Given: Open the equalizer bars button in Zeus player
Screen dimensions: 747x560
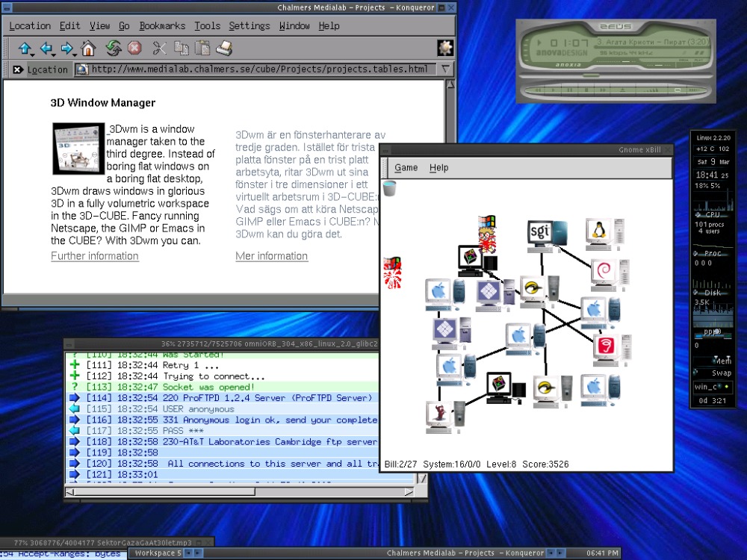Looking at the screenshot, I should [x=651, y=90].
